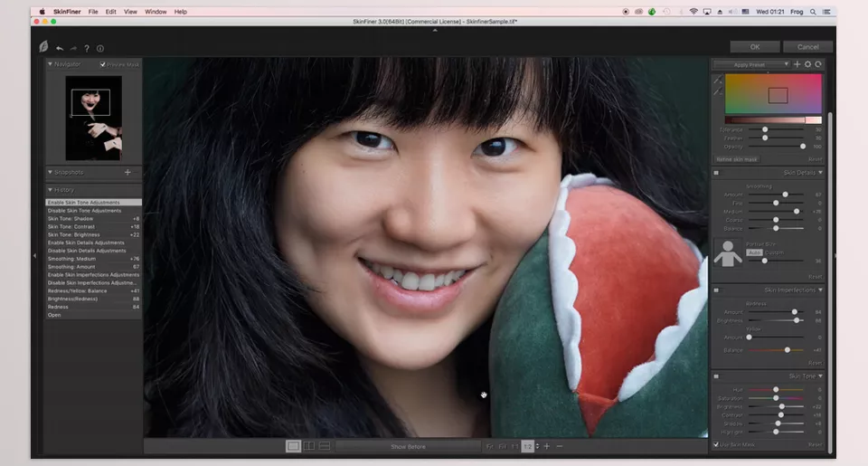The image size is (868, 466).
Task: Toggle the Skin Details enable switch
Action: pos(716,173)
